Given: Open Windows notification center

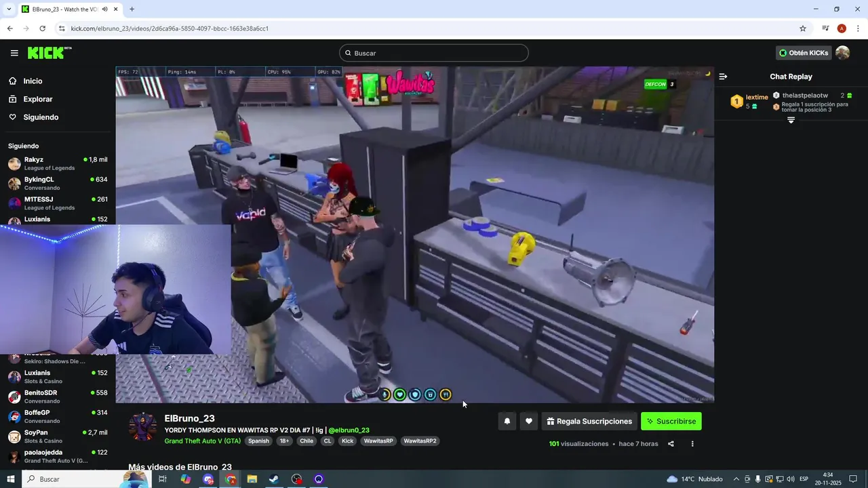Looking at the screenshot, I should (854, 479).
